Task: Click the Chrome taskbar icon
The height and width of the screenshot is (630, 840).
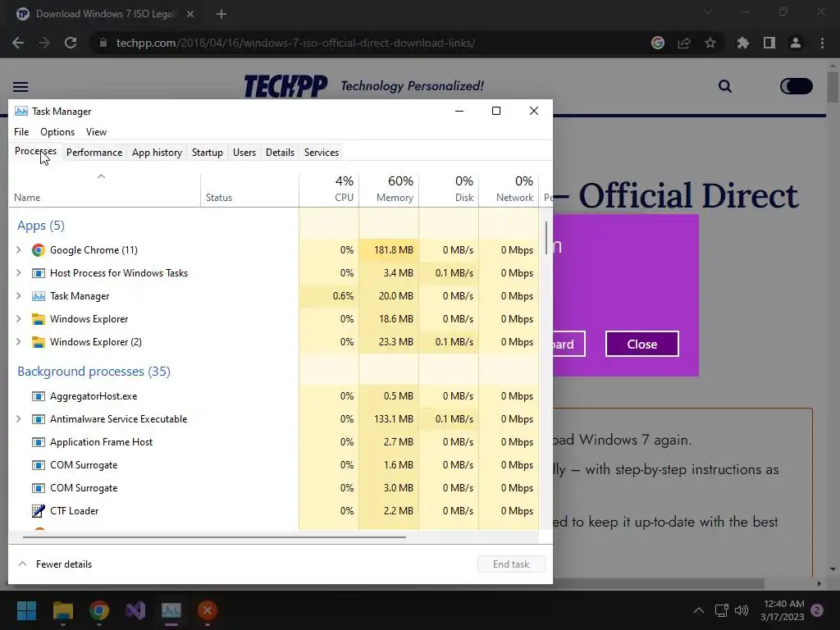Action: 99,610
